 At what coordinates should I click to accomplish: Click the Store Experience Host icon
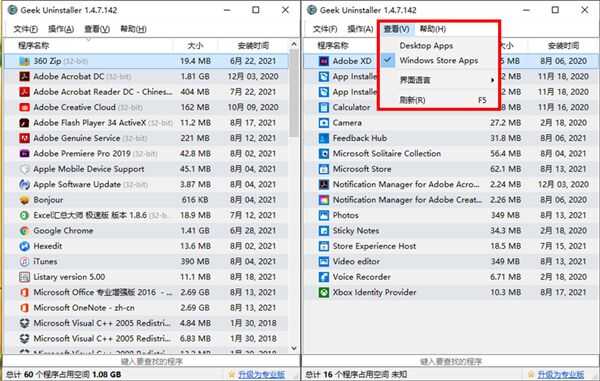point(324,246)
